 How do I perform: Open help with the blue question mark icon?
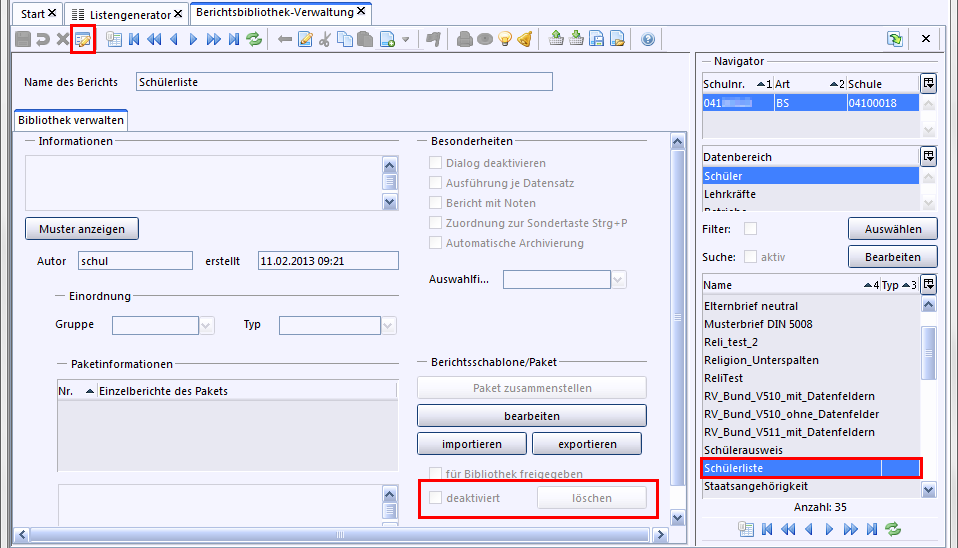648,40
